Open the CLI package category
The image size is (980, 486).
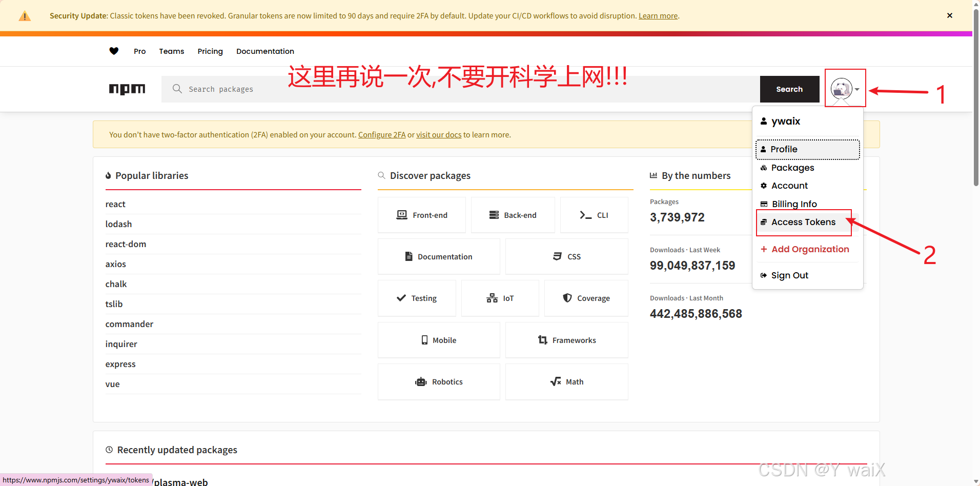pyautogui.click(x=594, y=215)
